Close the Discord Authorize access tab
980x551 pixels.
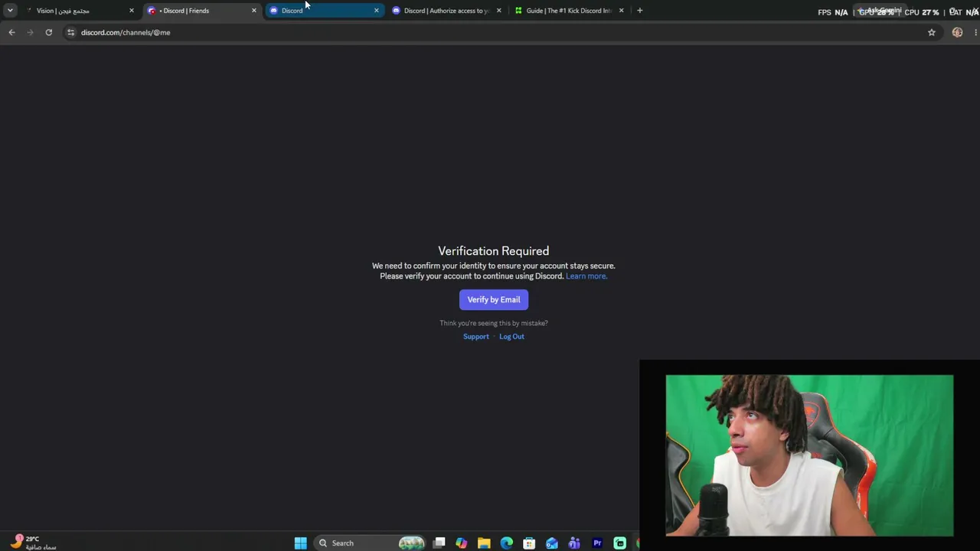[499, 11]
